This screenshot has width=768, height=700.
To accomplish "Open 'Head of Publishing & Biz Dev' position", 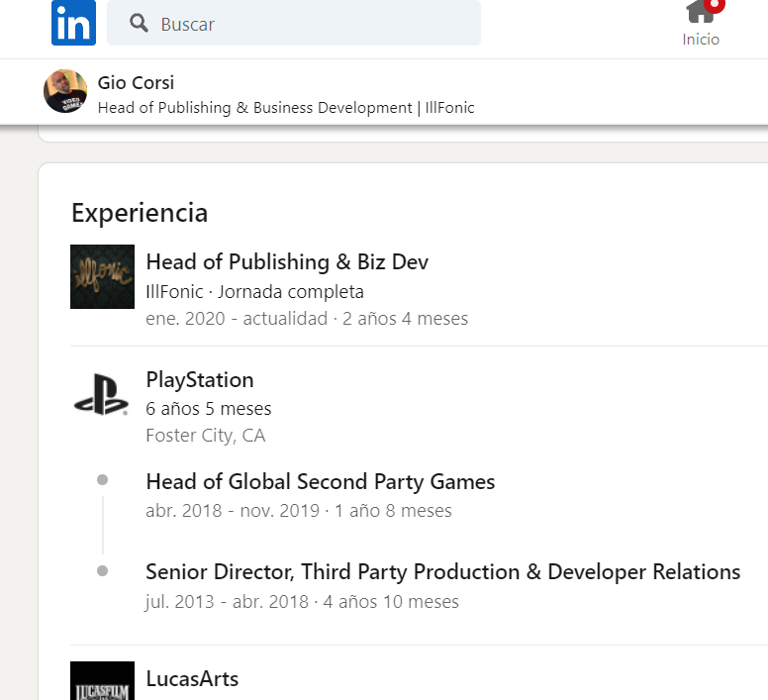I will [x=288, y=262].
